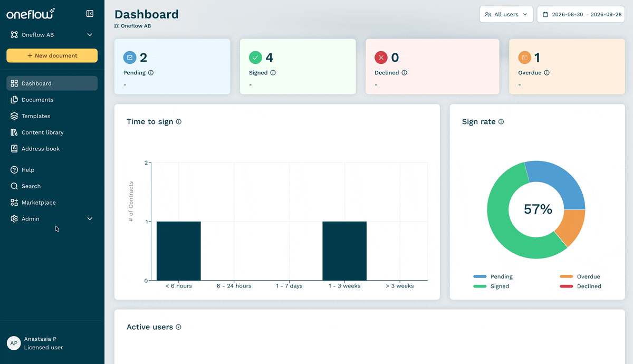Screen dimensions: 633x364
Task: Click the Active users heading
Action: click(x=150, y=327)
